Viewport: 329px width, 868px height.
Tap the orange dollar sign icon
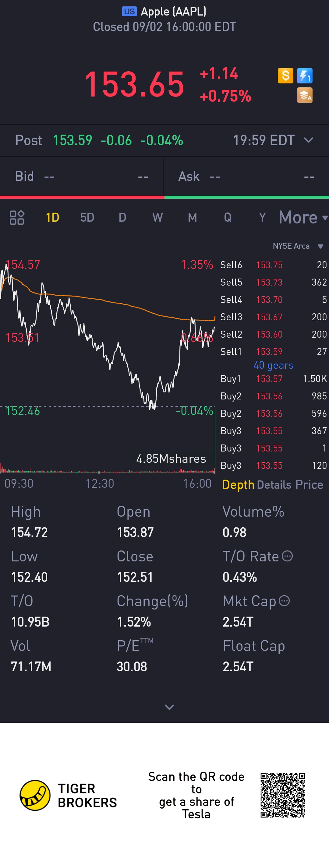[285, 76]
